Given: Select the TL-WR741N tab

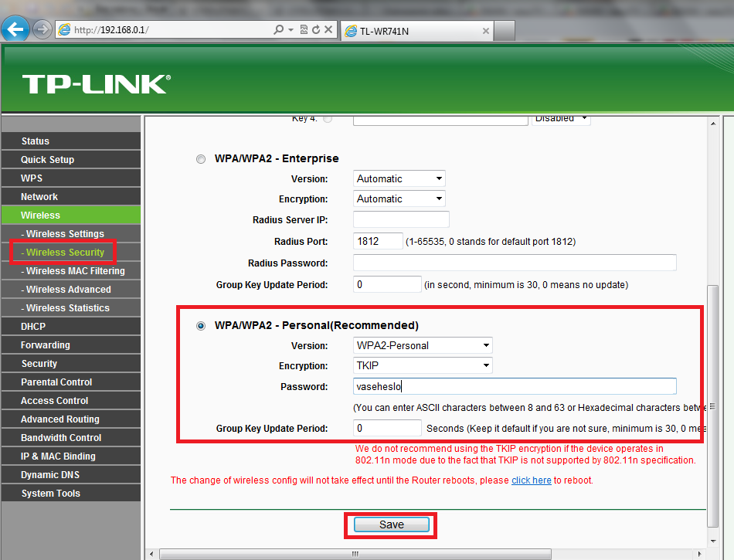Looking at the screenshot, I should 417,31.
